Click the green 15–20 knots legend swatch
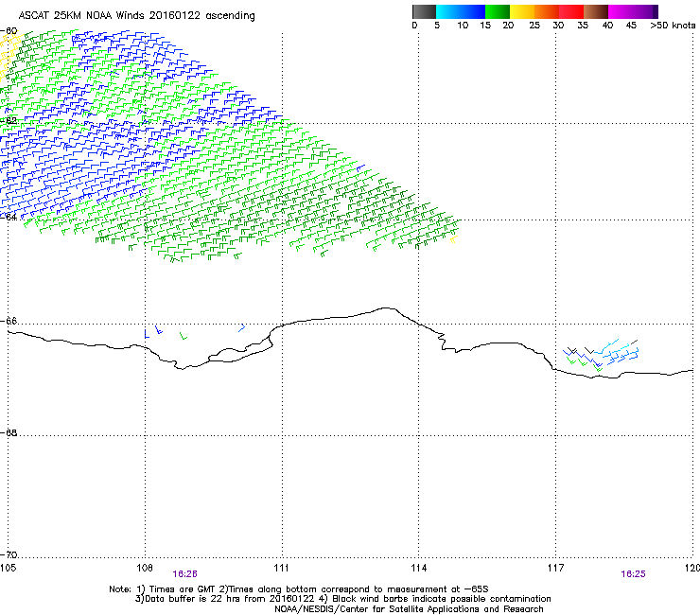 tap(498, 11)
